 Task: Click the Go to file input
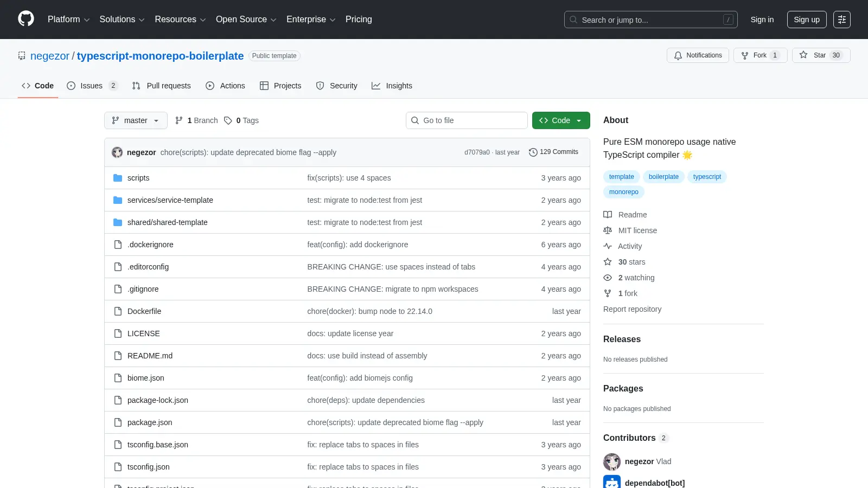click(467, 120)
